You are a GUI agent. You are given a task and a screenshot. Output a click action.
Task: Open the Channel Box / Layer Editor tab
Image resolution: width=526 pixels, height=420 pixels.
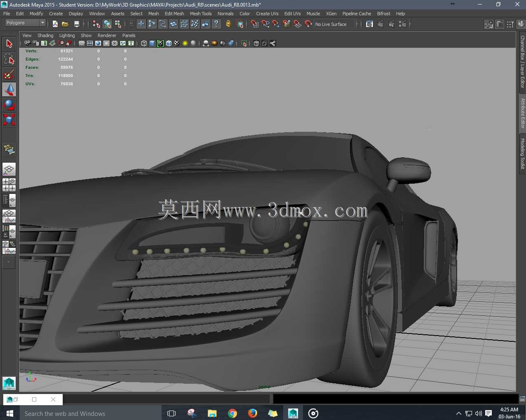coord(522,62)
